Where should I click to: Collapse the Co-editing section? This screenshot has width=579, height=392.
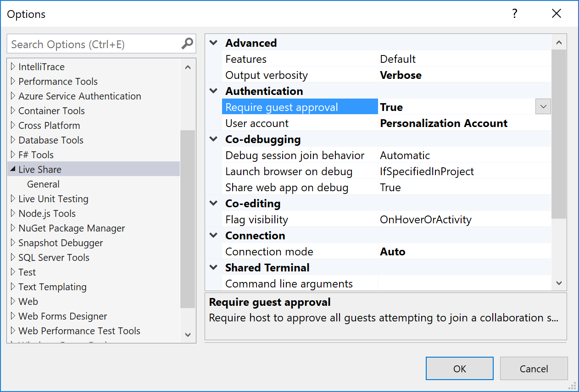pos(213,203)
